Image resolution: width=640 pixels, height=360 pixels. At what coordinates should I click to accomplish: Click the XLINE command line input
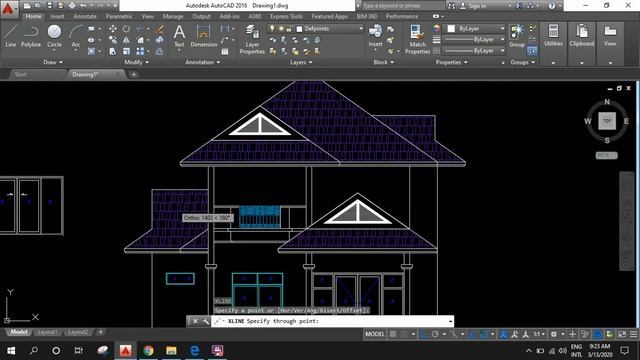pyautogui.click(x=331, y=321)
